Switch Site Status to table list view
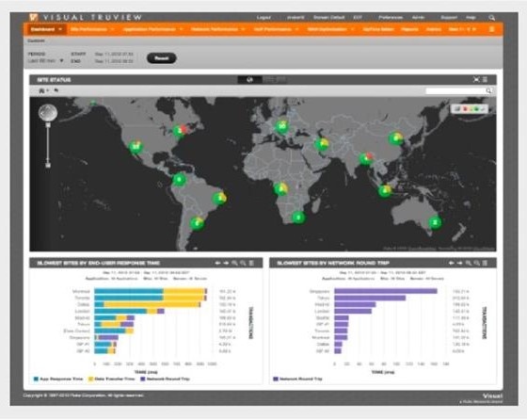 tap(274, 80)
